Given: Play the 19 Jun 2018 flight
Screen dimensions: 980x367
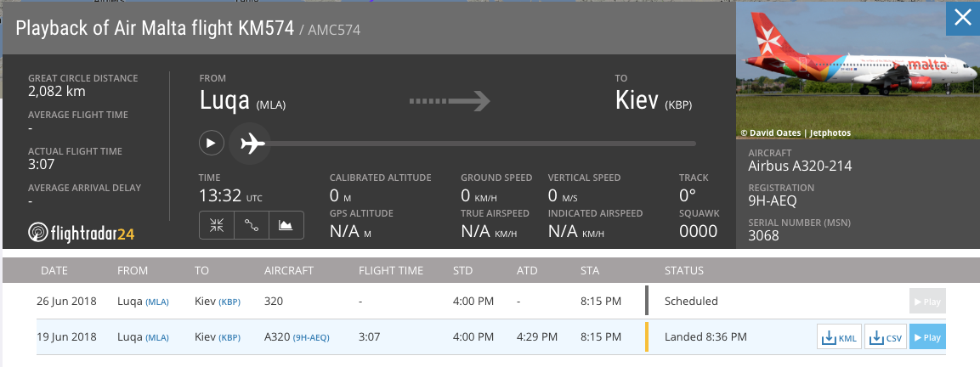Looking at the screenshot, I should [x=927, y=337].
